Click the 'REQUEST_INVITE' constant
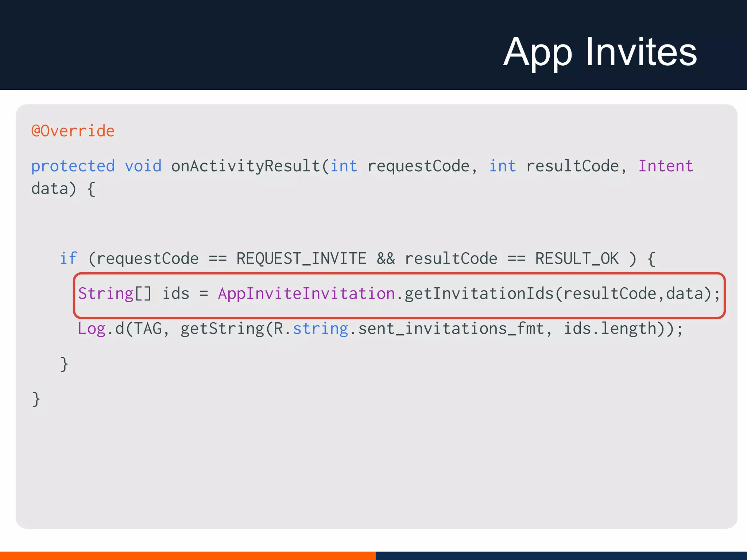 [x=301, y=259]
